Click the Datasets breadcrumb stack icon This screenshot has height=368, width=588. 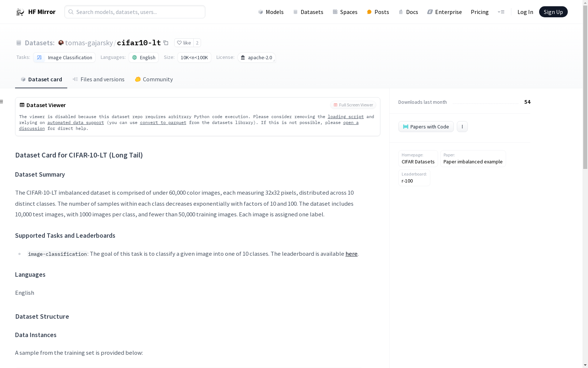tap(19, 43)
